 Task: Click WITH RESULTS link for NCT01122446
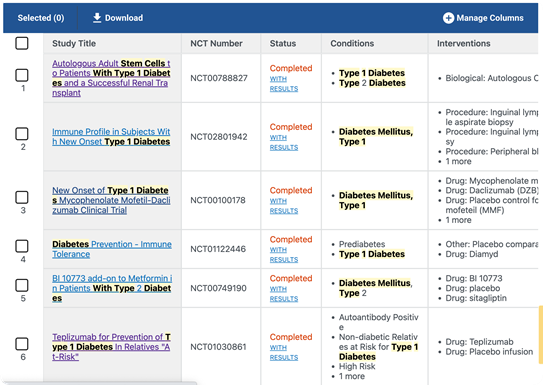coord(284,254)
